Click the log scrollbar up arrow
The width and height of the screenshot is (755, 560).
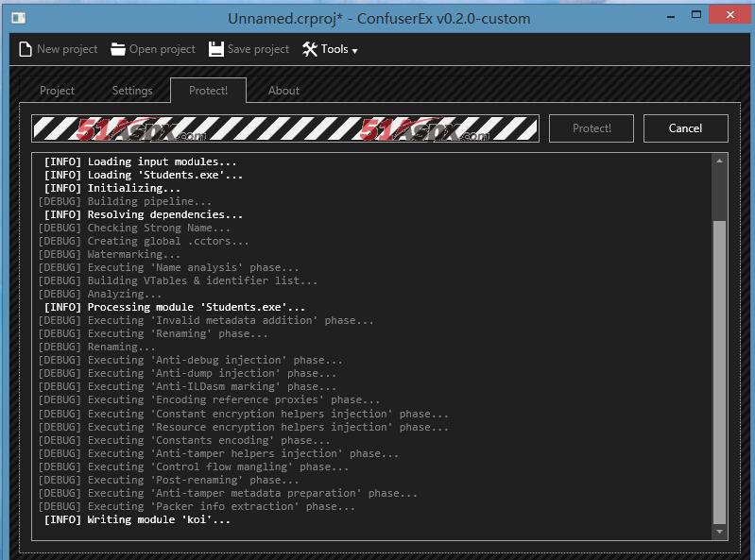click(x=719, y=161)
